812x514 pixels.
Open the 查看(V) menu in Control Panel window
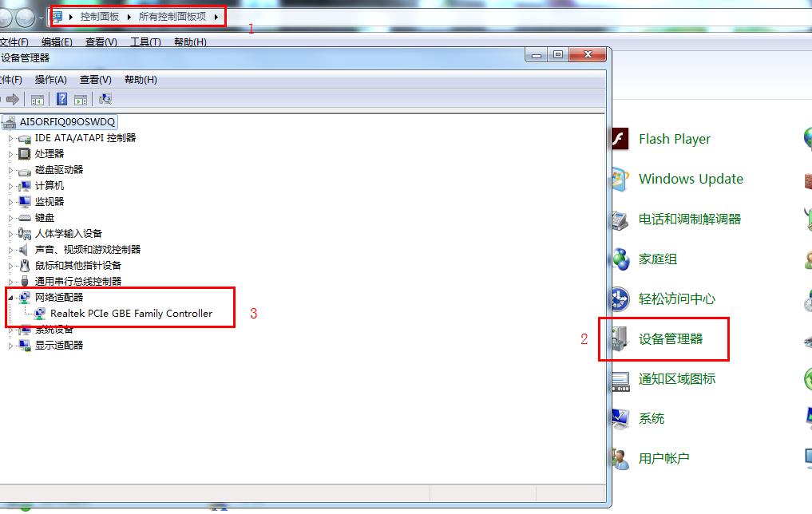tap(101, 42)
